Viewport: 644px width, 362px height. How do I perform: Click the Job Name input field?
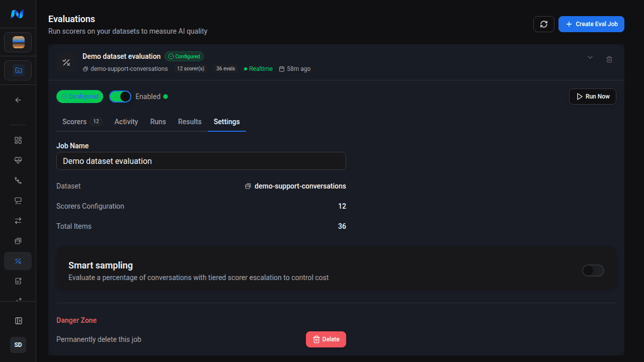201,161
